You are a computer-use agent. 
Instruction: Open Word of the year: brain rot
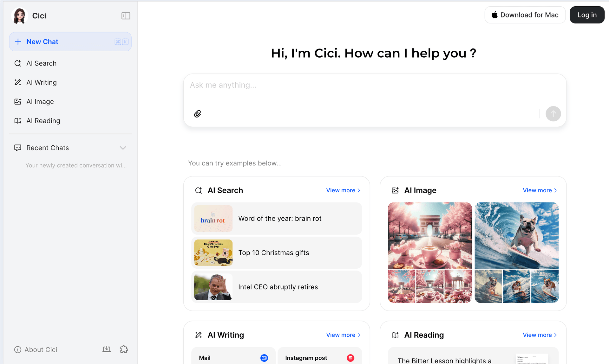[277, 219]
